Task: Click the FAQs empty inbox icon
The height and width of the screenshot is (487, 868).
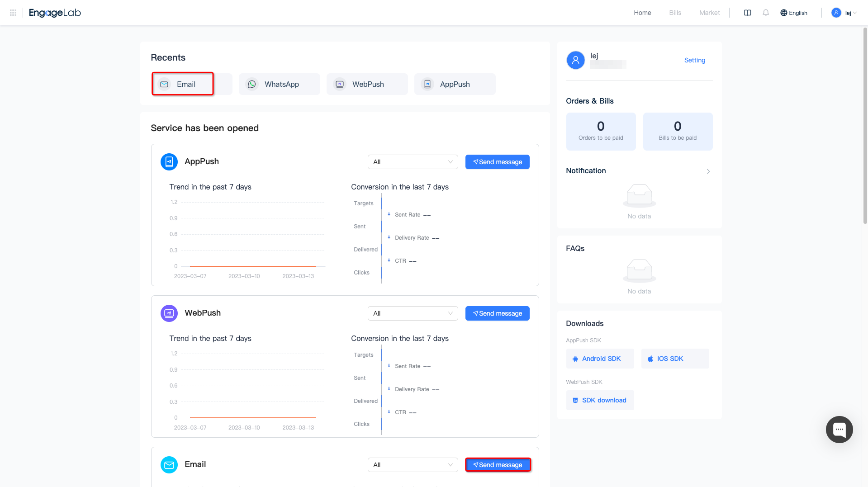Action: [x=640, y=271]
